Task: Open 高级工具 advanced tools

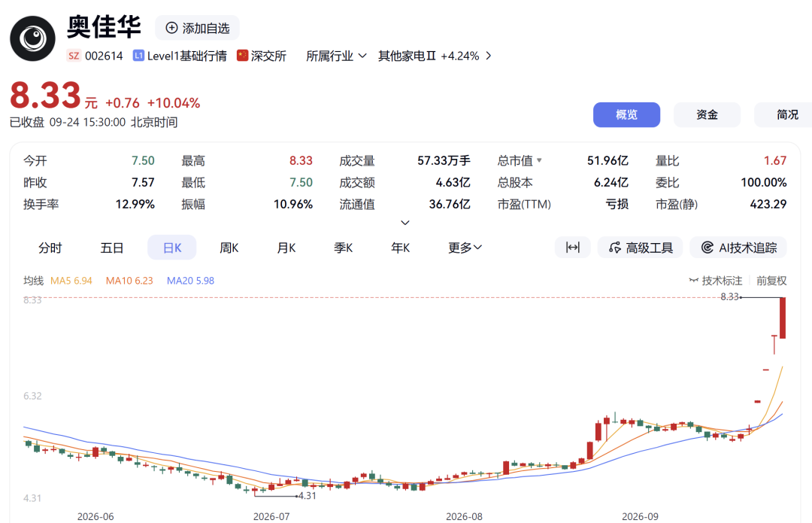Action: (x=640, y=248)
